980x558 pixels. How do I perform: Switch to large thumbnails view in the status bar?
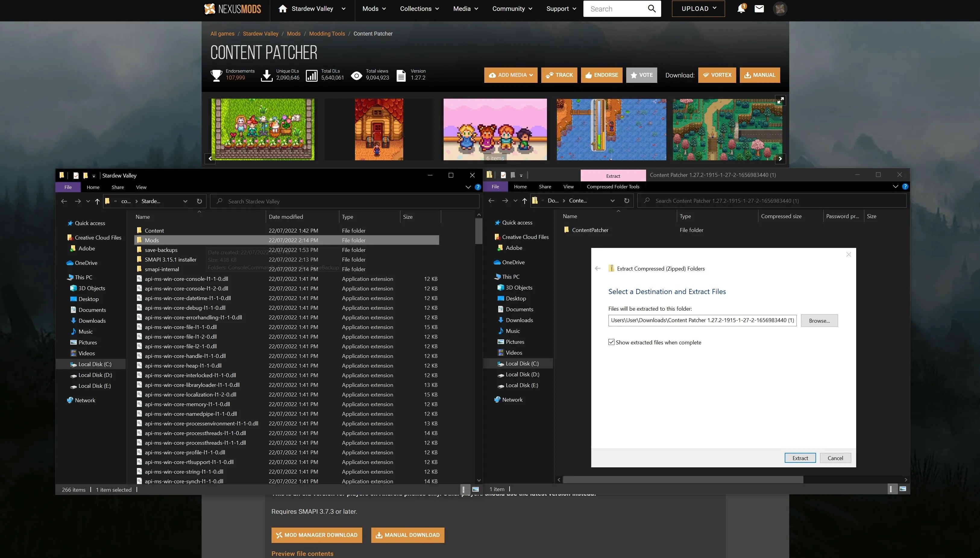[476, 489]
